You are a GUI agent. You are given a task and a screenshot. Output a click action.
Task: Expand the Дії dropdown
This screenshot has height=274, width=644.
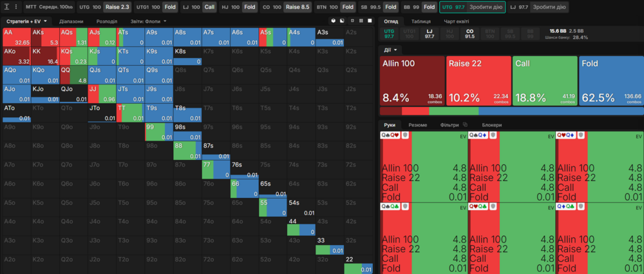(392, 49)
